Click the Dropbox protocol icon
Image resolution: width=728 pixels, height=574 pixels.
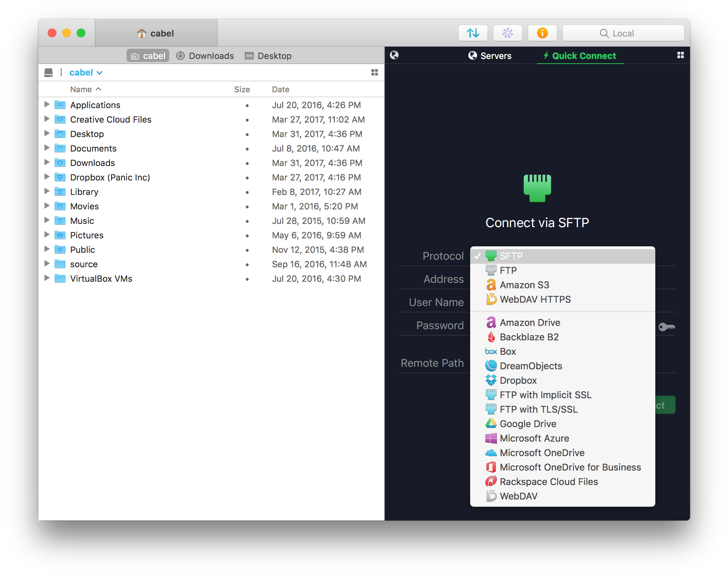click(x=491, y=380)
